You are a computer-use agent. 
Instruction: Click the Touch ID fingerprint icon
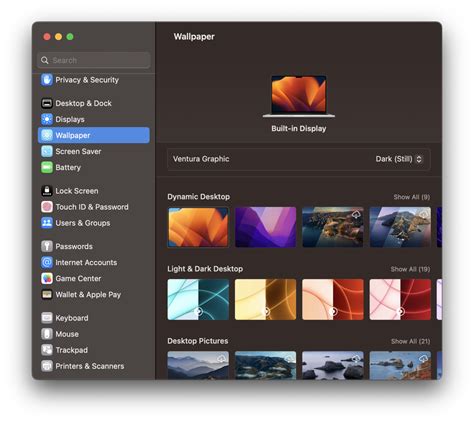47,207
